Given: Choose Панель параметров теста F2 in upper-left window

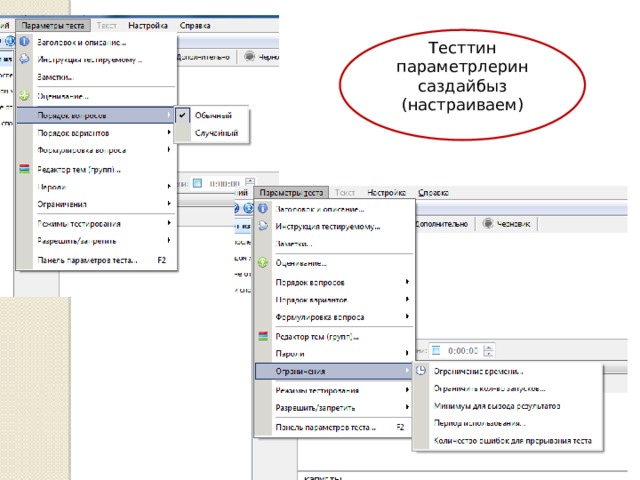Looking at the screenshot, I should point(96,260).
